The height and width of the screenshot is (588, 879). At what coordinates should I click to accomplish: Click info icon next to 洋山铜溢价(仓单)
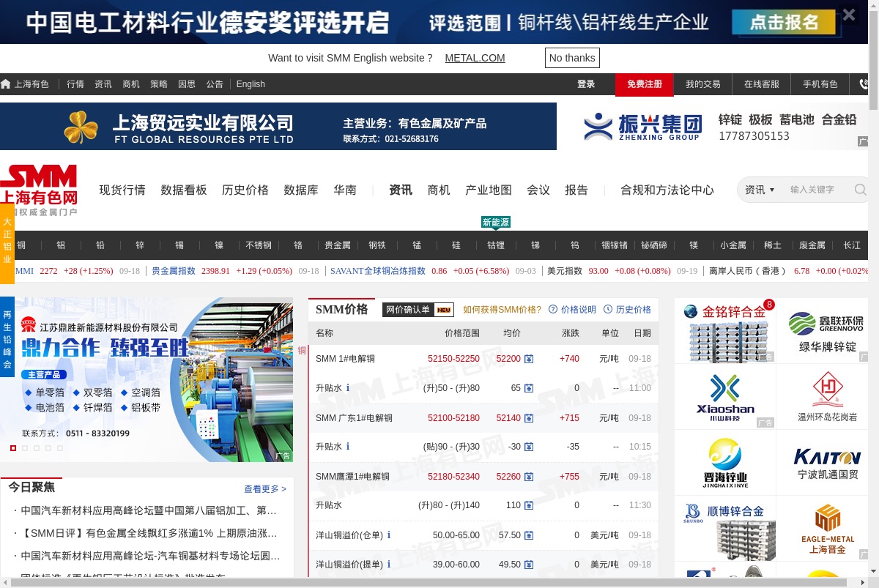point(389,535)
